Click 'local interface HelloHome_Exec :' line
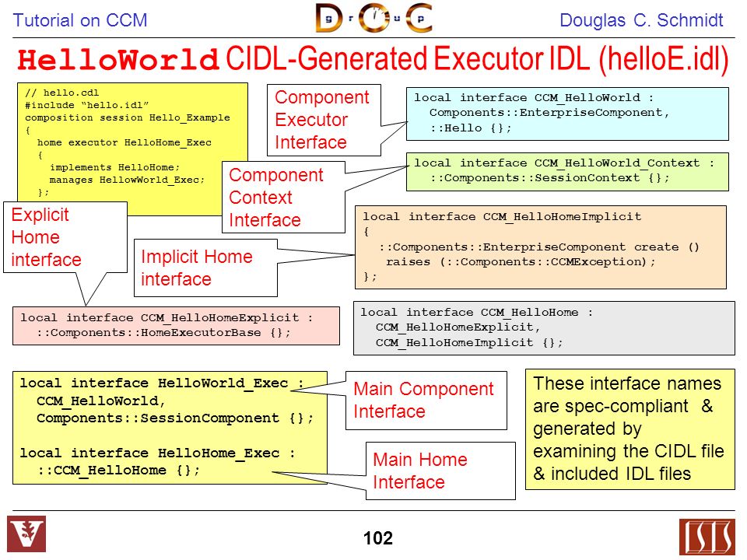The image size is (747, 560). click(x=158, y=453)
